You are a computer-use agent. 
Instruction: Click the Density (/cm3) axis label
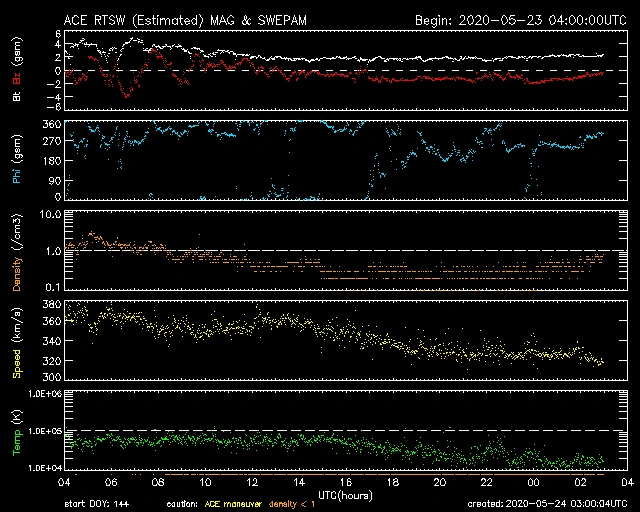pos(17,250)
